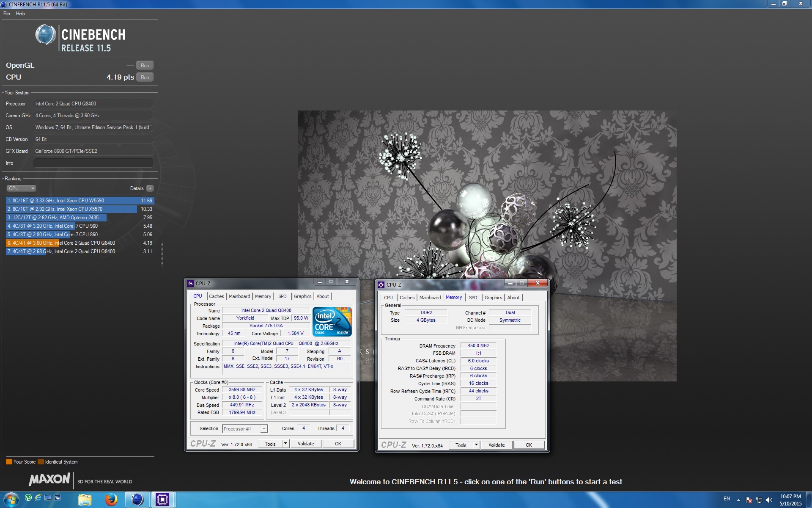The width and height of the screenshot is (812, 508).
Task: Click Tools button in Memory CPU-Z window
Action: click(461, 445)
